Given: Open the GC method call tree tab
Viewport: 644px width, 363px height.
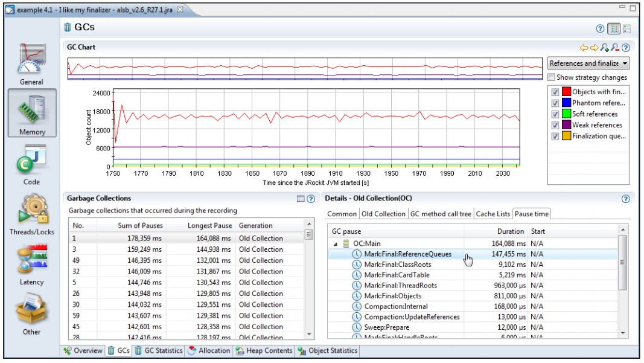Looking at the screenshot, I should tap(441, 214).
